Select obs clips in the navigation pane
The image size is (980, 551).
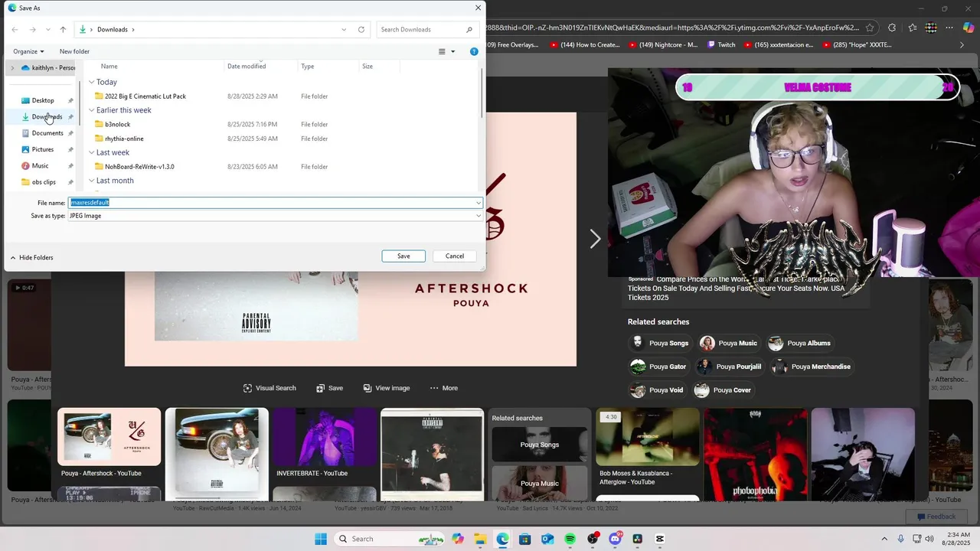tap(44, 182)
